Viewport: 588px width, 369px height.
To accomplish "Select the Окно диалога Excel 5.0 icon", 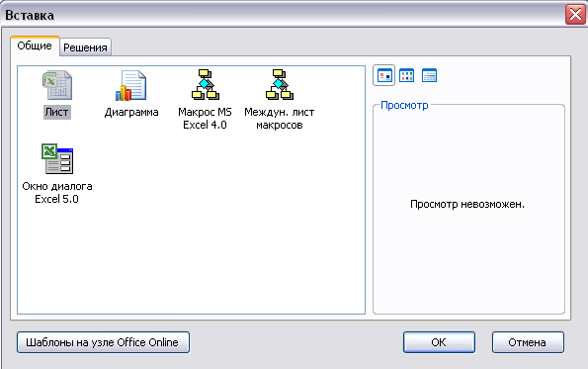I will coord(57,159).
